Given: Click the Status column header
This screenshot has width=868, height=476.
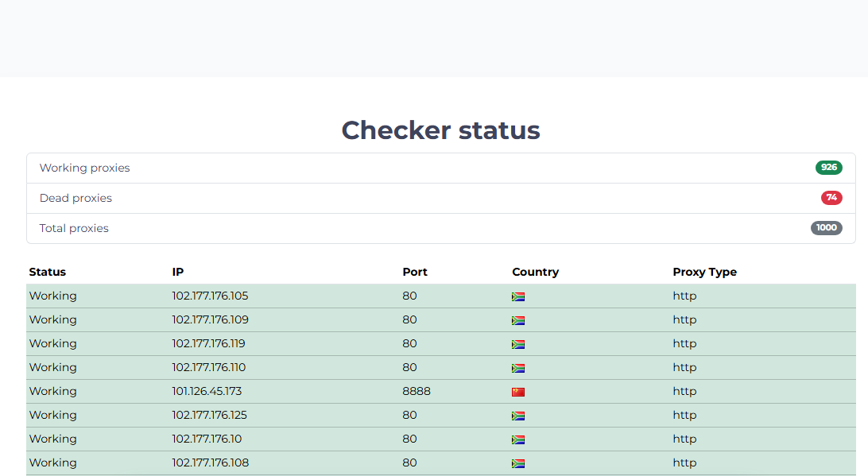Looking at the screenshot, I should point(48,272).
